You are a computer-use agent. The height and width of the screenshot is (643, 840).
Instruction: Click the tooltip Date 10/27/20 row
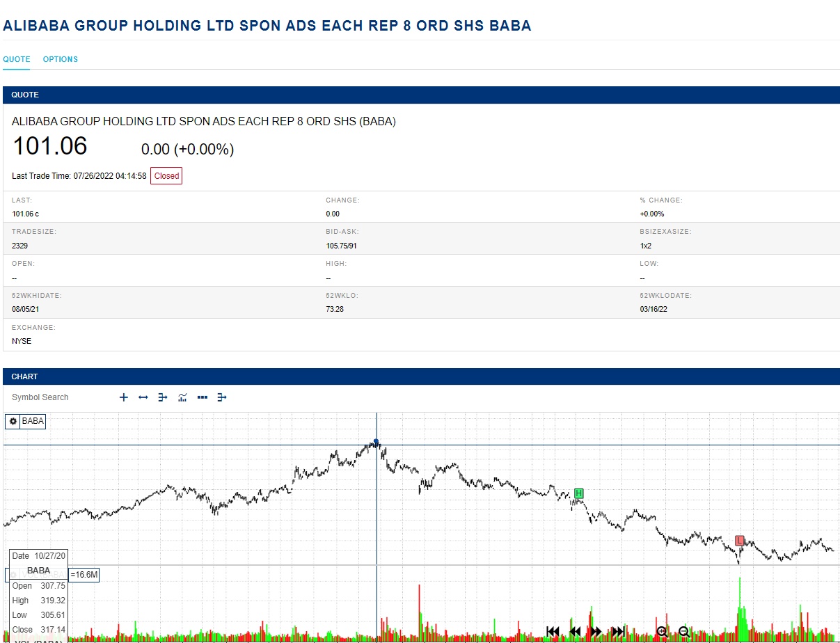(x=39, y=556)
